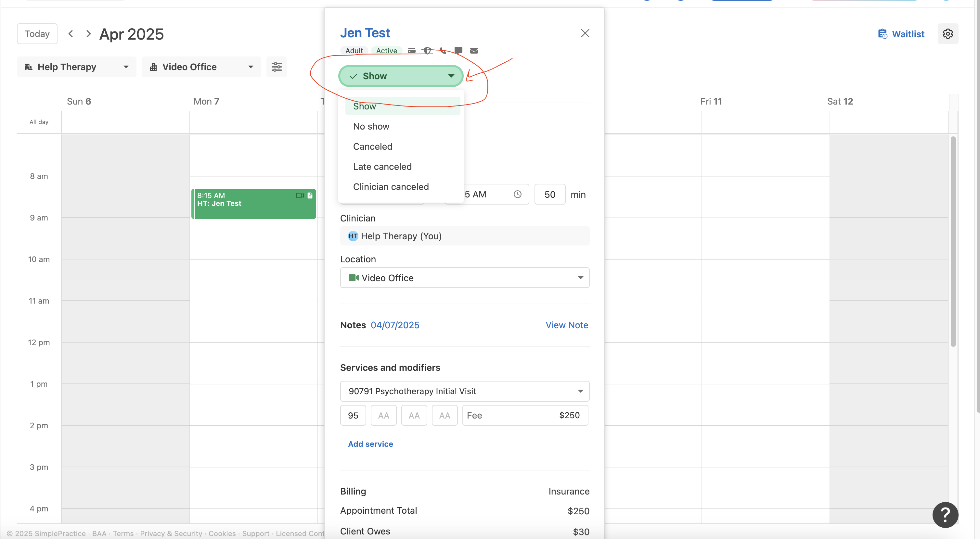This screenshot has width=980, height=539.
Task: Select No show status option
Action: [371, 126]
